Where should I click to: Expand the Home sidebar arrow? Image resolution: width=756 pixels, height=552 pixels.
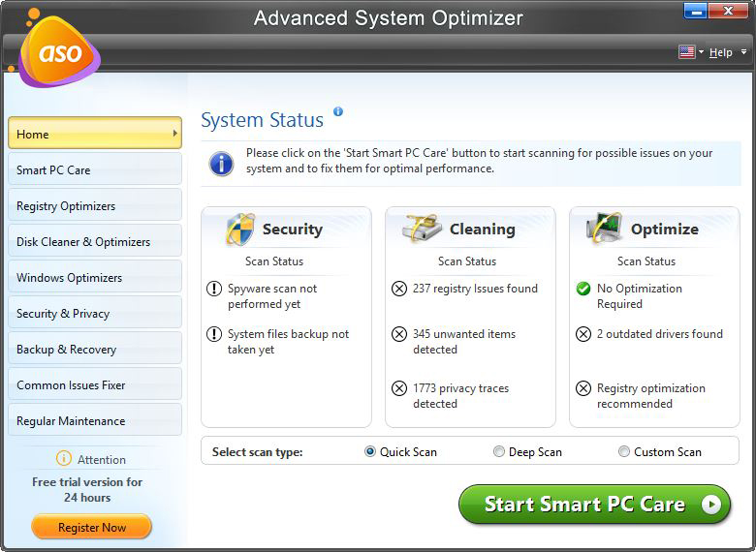pos(175,133)
